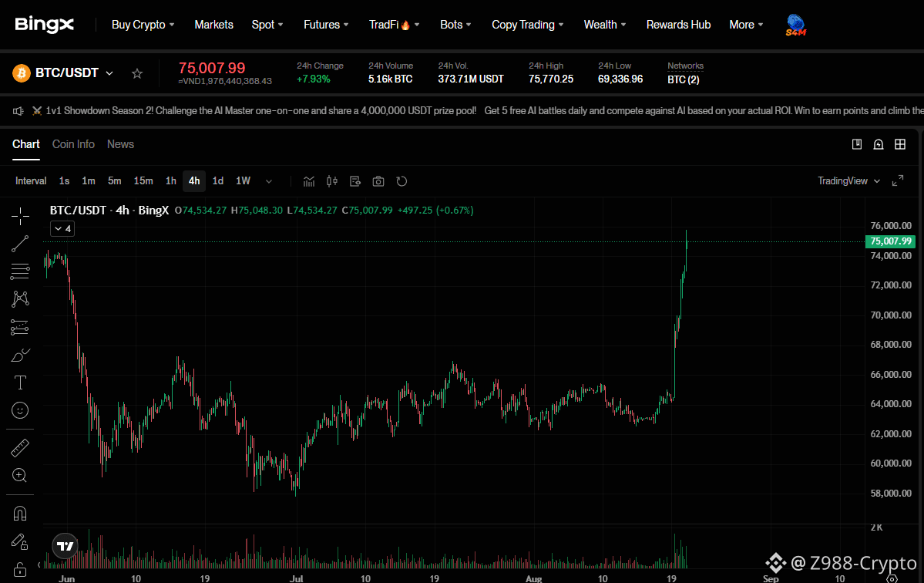Open the chart template icon
The image size is (924, 583).
[x=354, y=181]
